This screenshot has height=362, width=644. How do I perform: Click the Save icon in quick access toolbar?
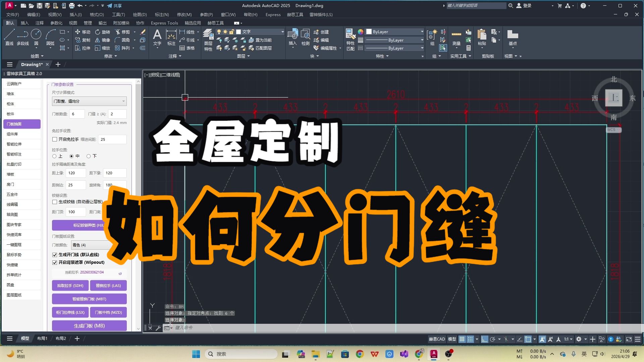39,6
